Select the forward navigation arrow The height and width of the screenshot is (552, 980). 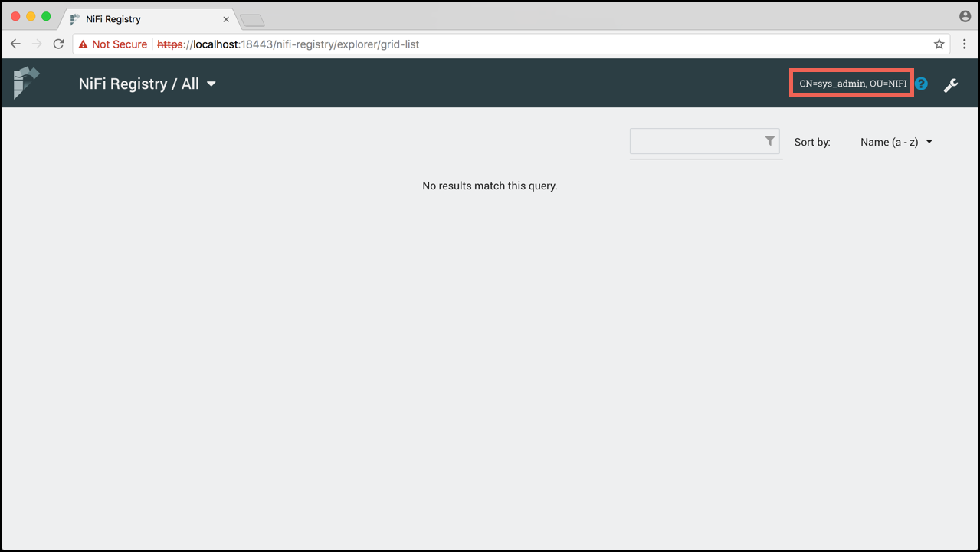37,44
